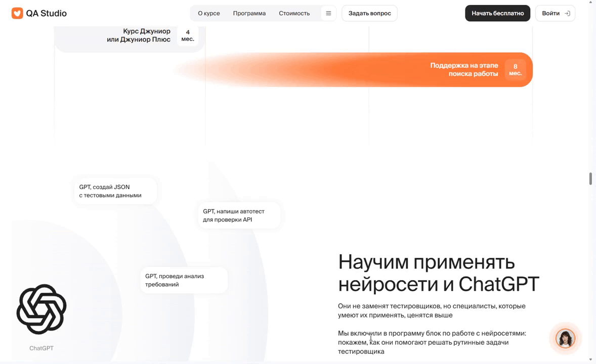Open the О курсе navigation item
596x364 pixels.
[208, 13]
